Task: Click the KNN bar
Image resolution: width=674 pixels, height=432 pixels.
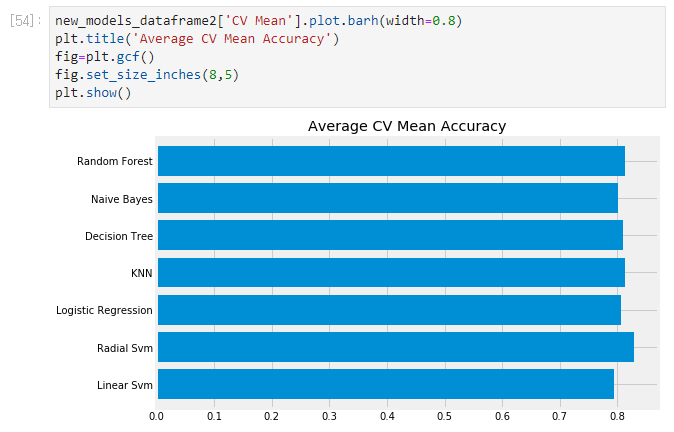Action: (391, 272)
